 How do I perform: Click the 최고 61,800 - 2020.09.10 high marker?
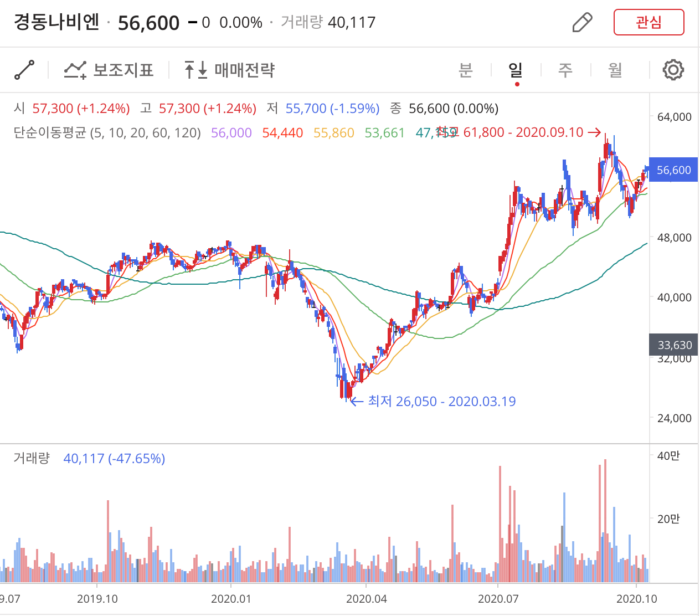(519, 132)
